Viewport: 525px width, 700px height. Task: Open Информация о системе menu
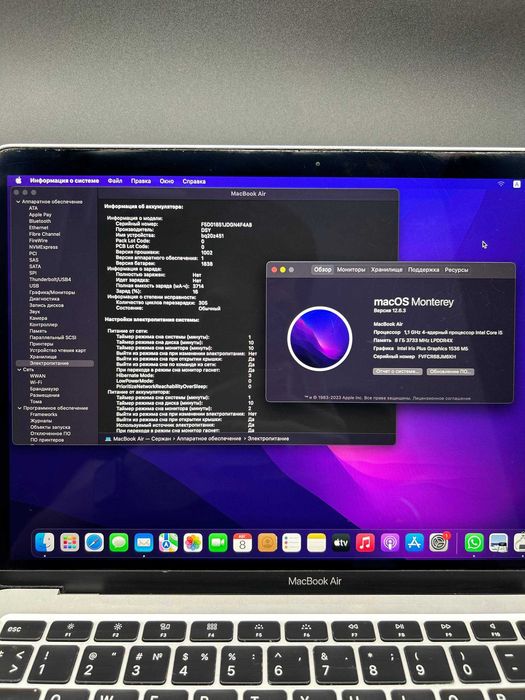pos(64,180)
